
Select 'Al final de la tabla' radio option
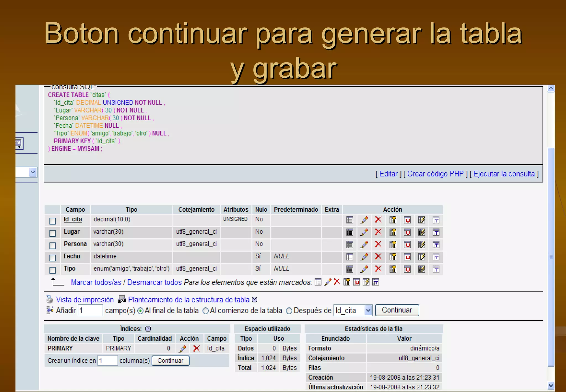click(x=140, y=311)
